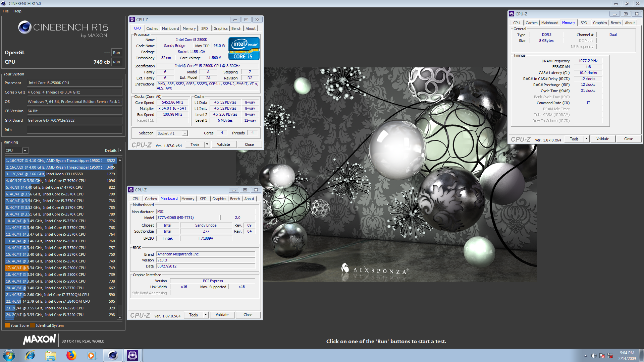Image resolution: width=644 pixels, height=362 pixels.
Task: Select ranking row i7-3720QM 590
Action: coord(60,295)
